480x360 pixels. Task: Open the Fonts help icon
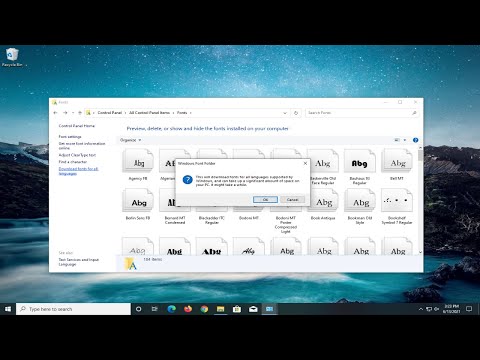click(x=415, y=140)
